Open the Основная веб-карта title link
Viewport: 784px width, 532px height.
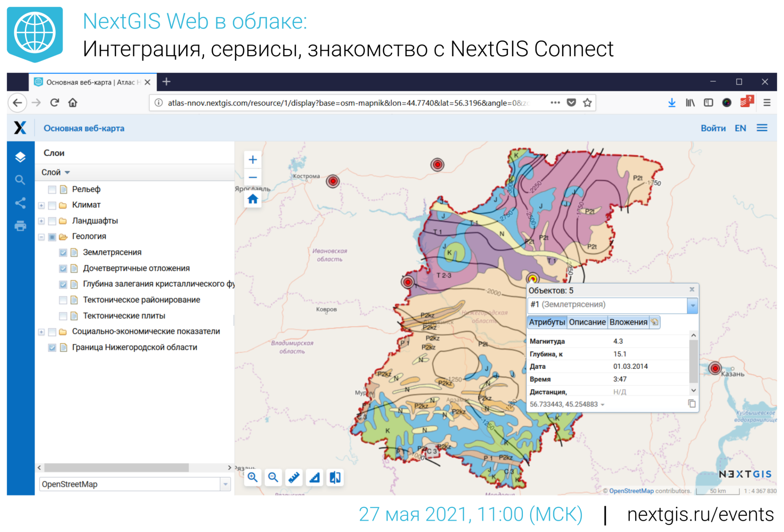84,128
